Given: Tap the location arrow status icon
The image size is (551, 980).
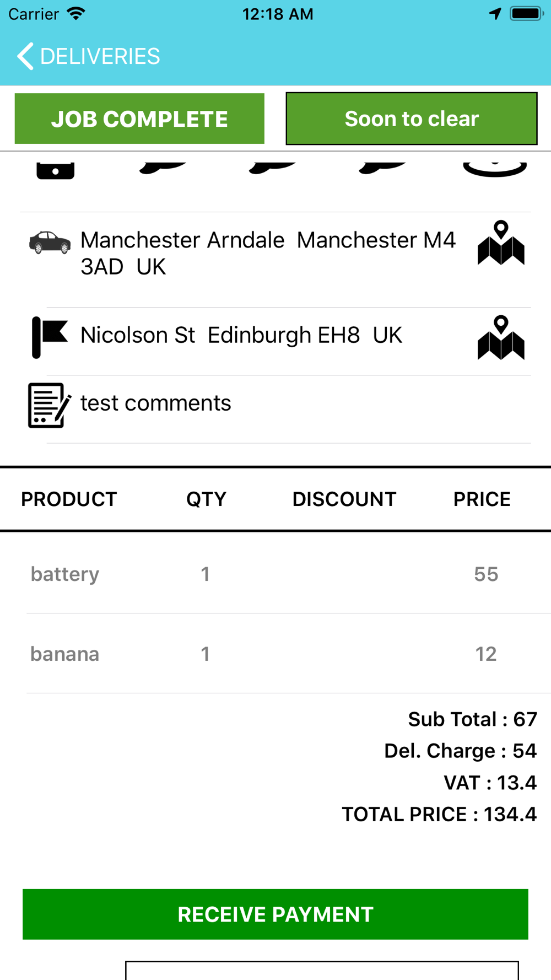Looking at the screenshot, I should (495, 14).
